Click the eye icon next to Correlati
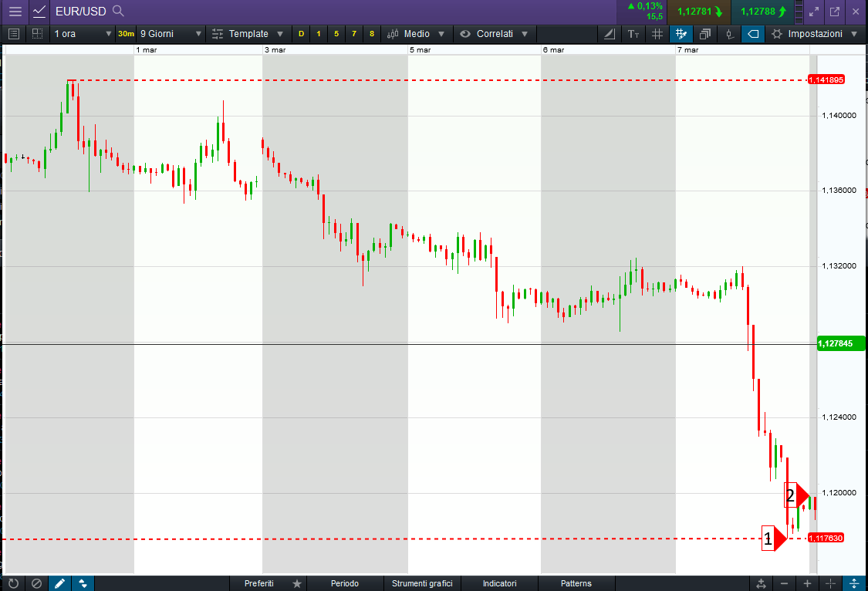Image resolution: width=868 pixels, height=591 pixels. tap(465, 34)
